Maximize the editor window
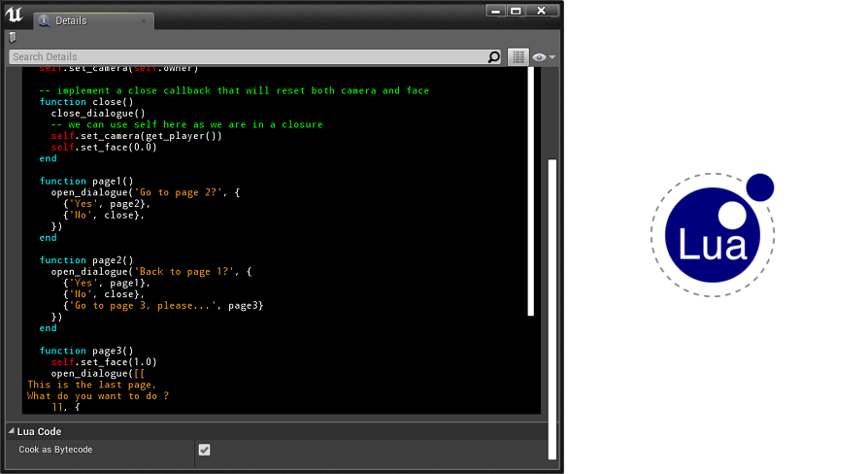868x474 pixels. [516, 10]
